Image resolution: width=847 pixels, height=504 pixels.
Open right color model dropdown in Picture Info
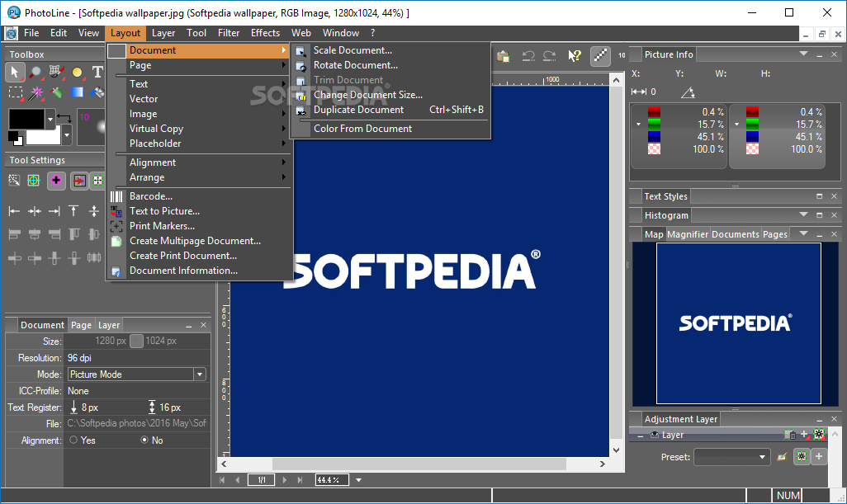[737, 124]
